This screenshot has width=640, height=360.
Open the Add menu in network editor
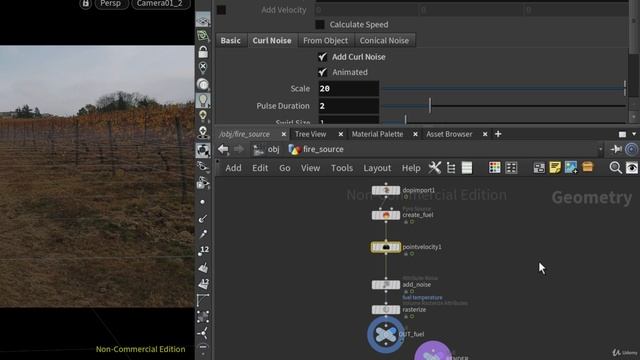233,168
